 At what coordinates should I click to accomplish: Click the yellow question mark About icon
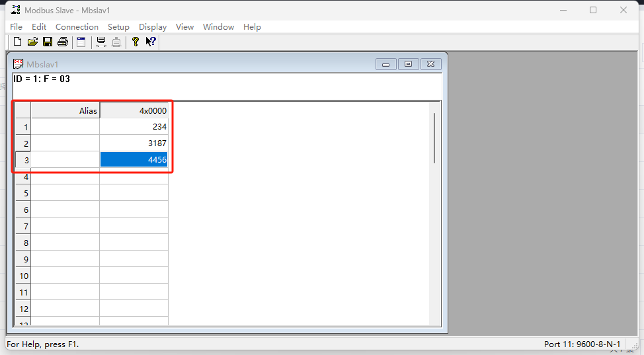click(136, 42)
